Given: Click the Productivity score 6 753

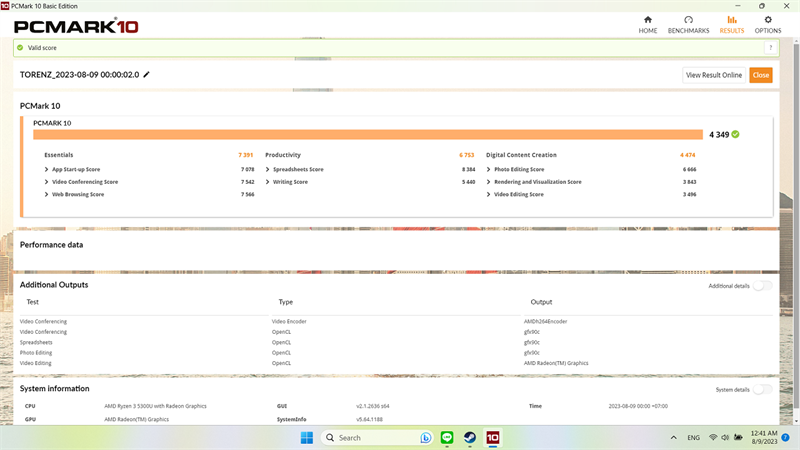Looking at the screenshot, I should (466, 155).
